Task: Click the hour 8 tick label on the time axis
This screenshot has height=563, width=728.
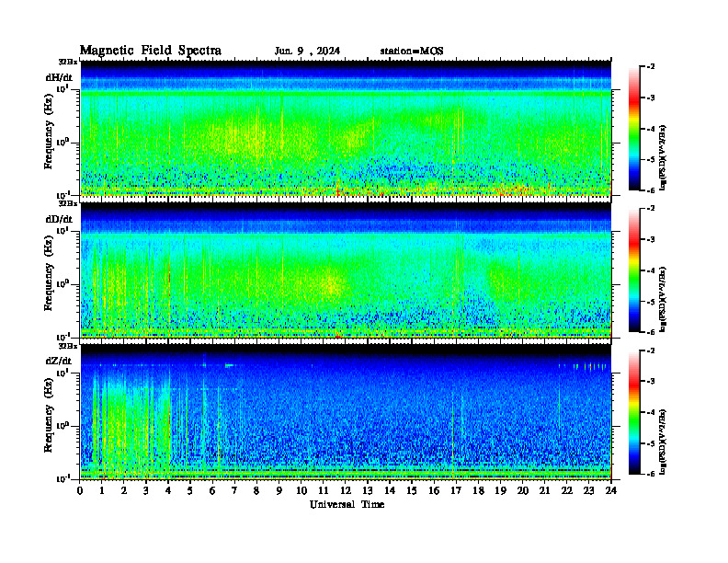Action: [256, 490]
